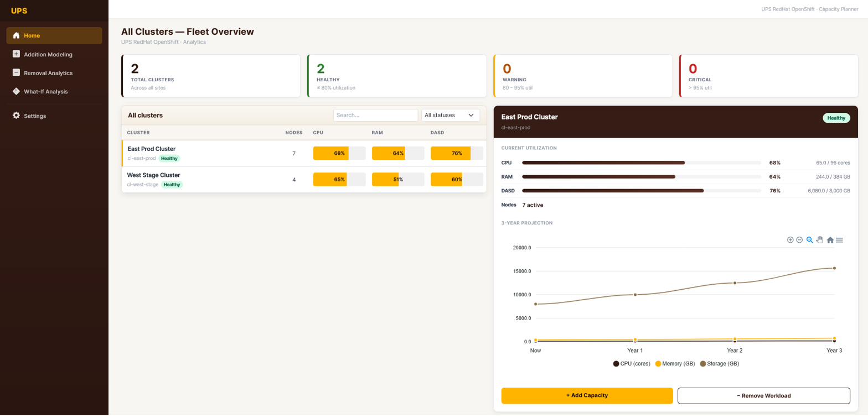This screenshot has height=418, width=868.
Task: Click East Prod CPU 68% bar
Action: point(339,153)
